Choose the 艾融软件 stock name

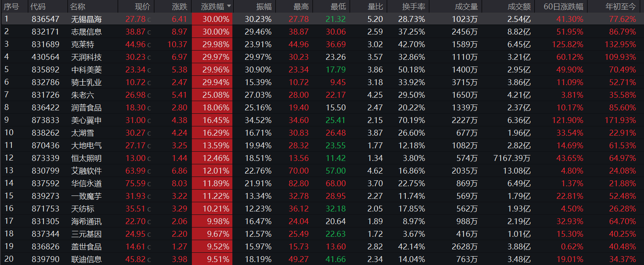pos(86,171)
